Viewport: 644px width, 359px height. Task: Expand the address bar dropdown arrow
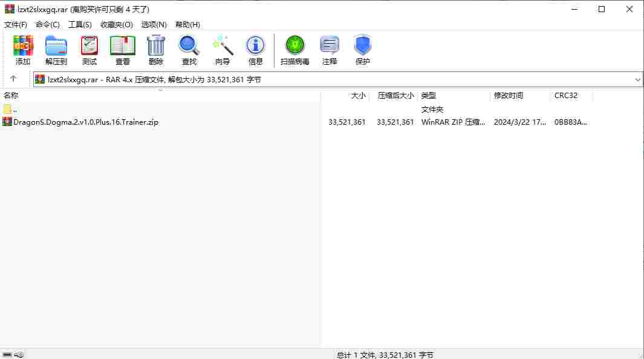(637, 79)
